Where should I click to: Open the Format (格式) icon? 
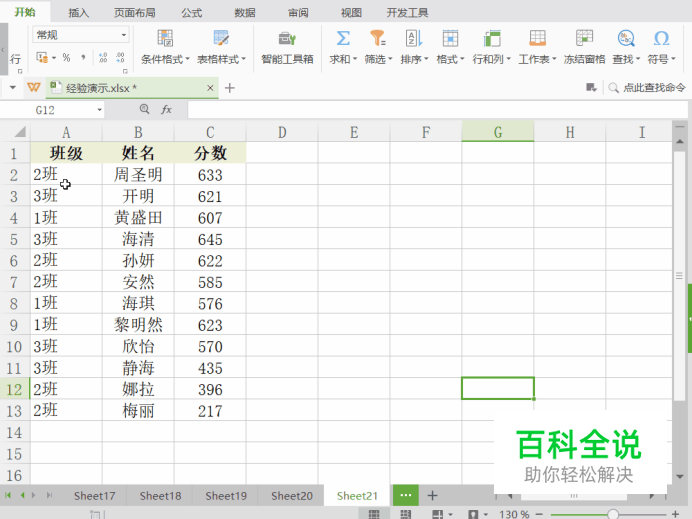[450, 38]
